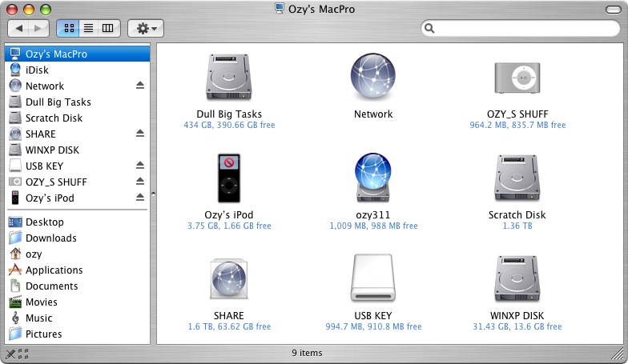Eject the Network item in sidebar

(139, 86)
